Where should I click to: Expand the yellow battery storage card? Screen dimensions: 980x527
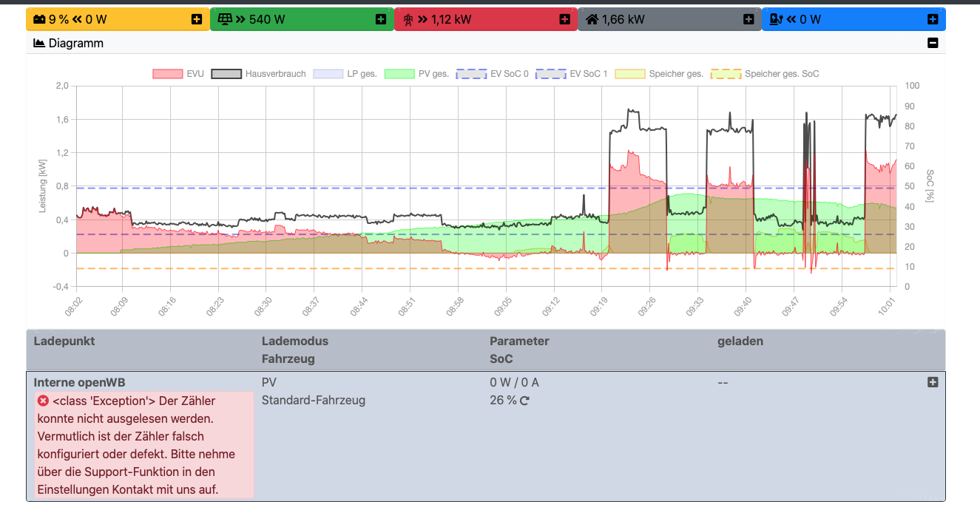tap(197, 19)
